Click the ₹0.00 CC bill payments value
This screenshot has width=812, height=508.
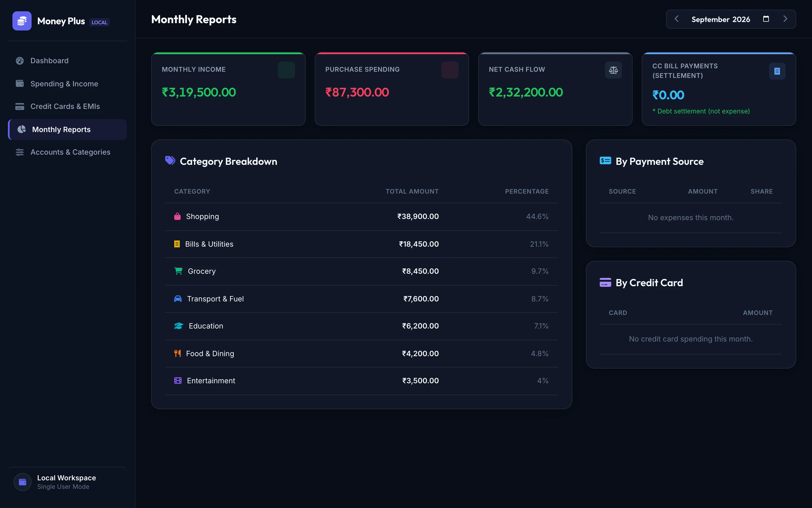[668, 95]
